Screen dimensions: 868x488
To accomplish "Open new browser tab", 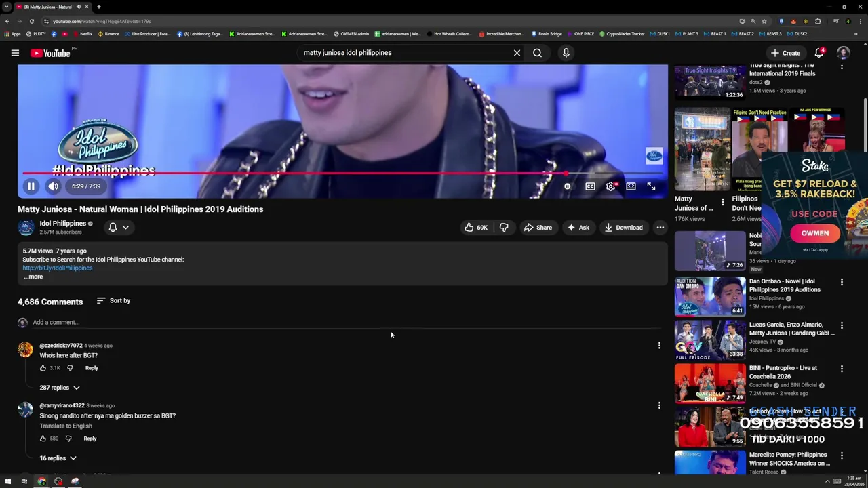I will coord(98,7).
